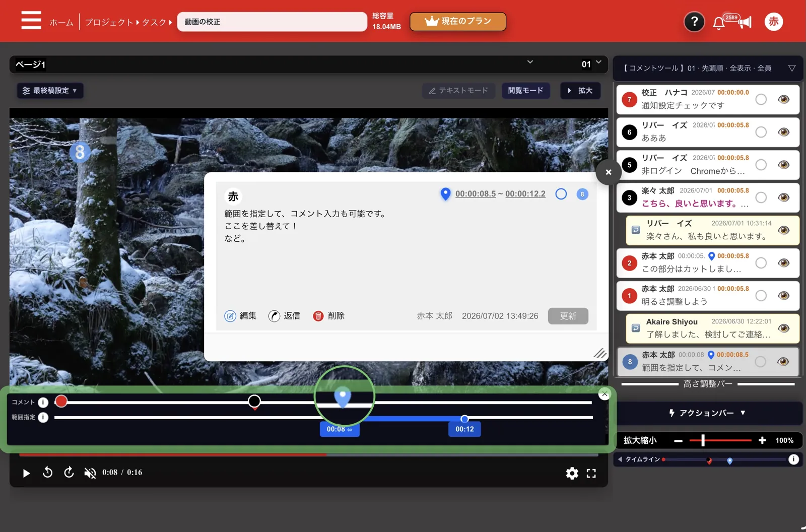Image resolution: width=806 pixels, height=532 pixels.
Task: Unmute the video player volume
Action: [90, 473]
